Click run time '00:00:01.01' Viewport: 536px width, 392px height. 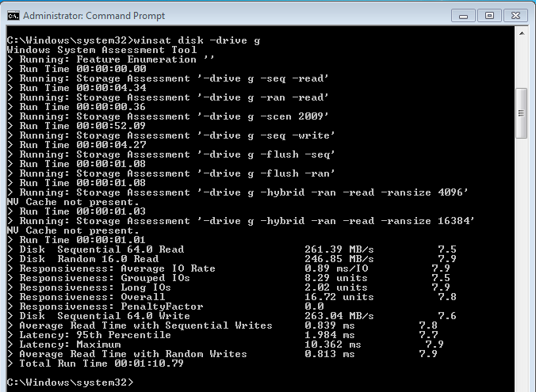(112, 240)
